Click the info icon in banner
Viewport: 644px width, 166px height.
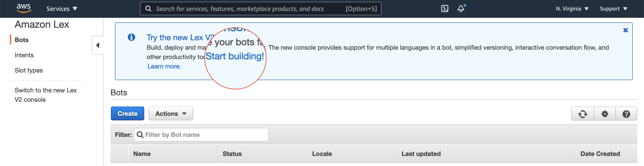[x=131, y=37]
